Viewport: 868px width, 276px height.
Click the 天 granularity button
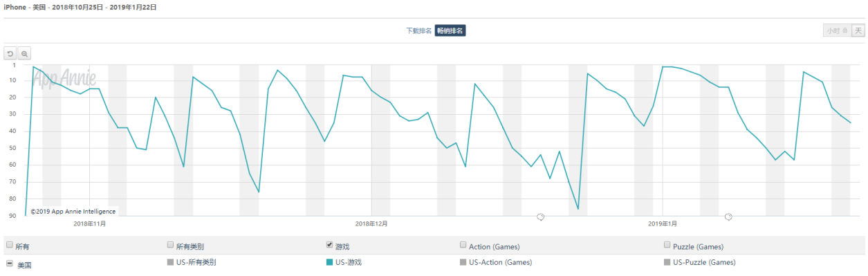tap(858, 30)
